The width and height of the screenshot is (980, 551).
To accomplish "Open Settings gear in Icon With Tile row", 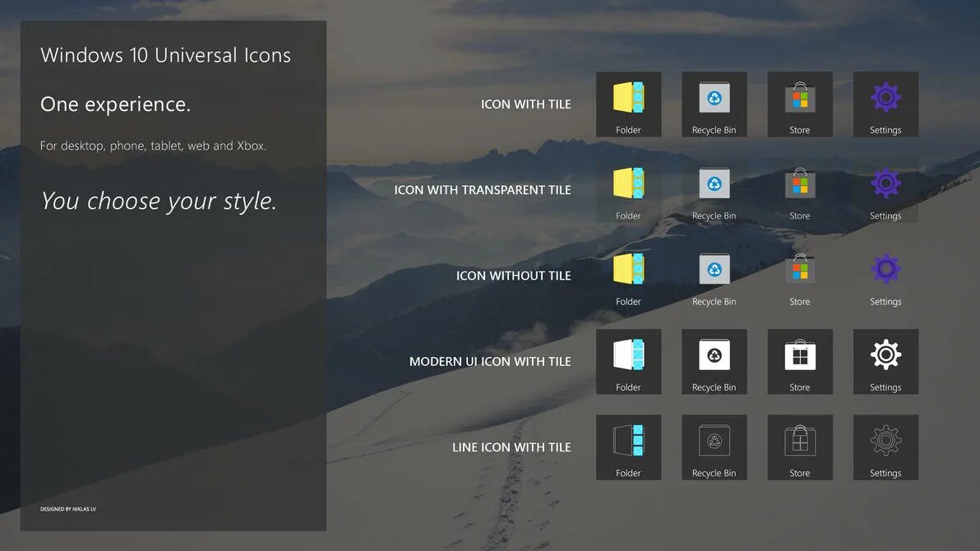I will point(885,104).
